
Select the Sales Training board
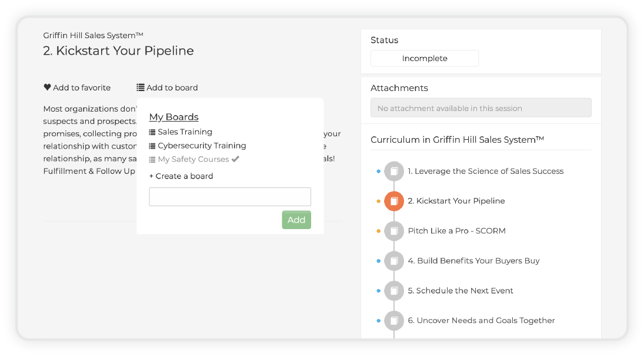click(181, 132)
